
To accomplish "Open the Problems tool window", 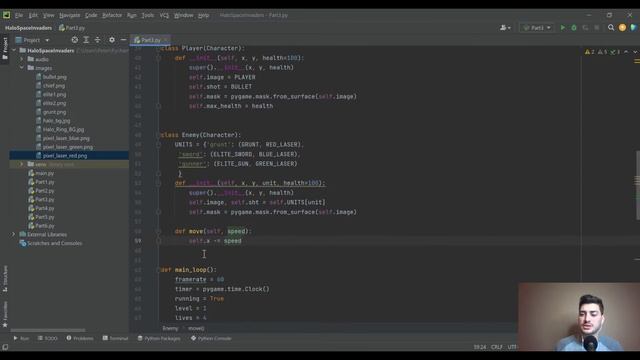I will coord(80,338).
